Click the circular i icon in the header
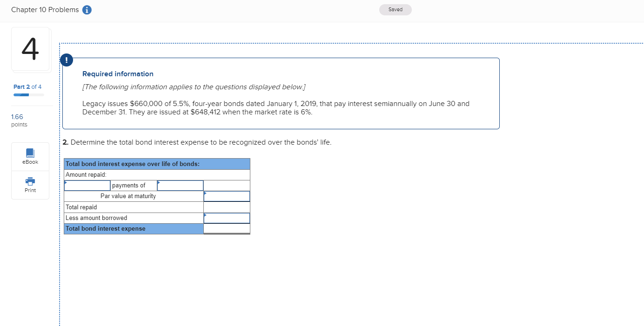 [x=87, y=9]
